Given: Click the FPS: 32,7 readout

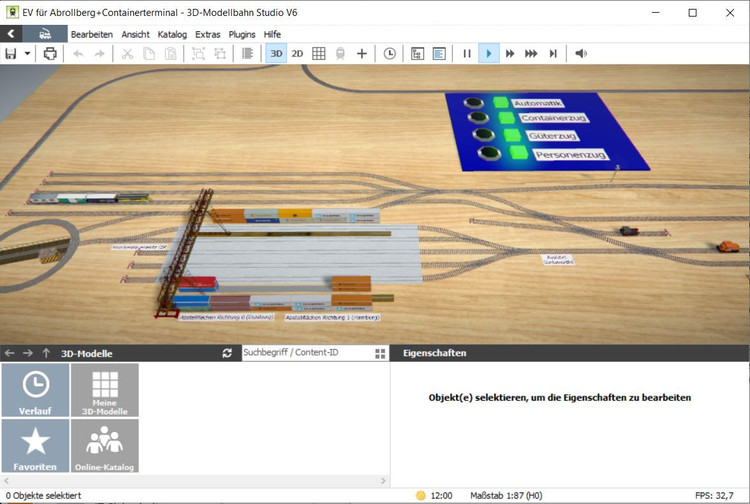Looking at the screenshot, I should tap(714, 495).
